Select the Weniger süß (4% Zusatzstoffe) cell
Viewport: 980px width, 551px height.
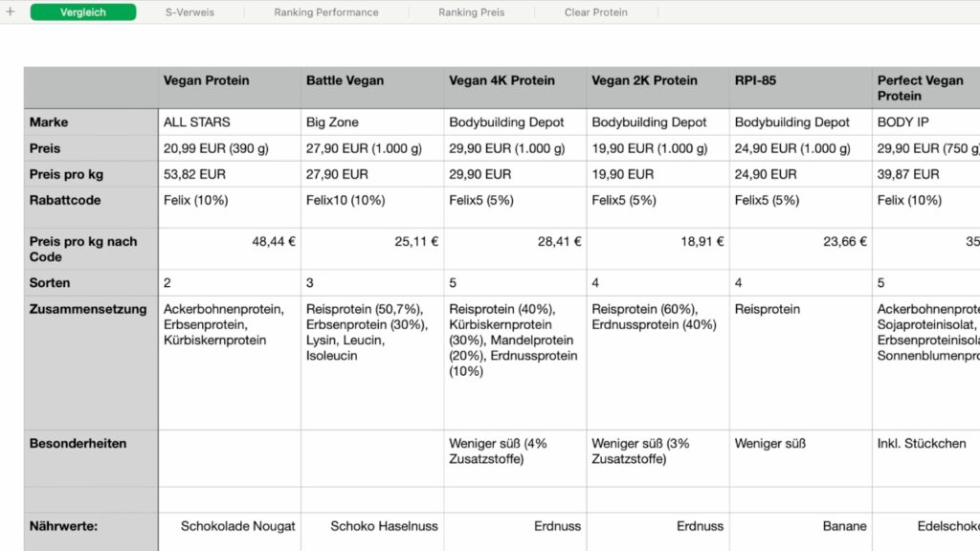[515, 458]
